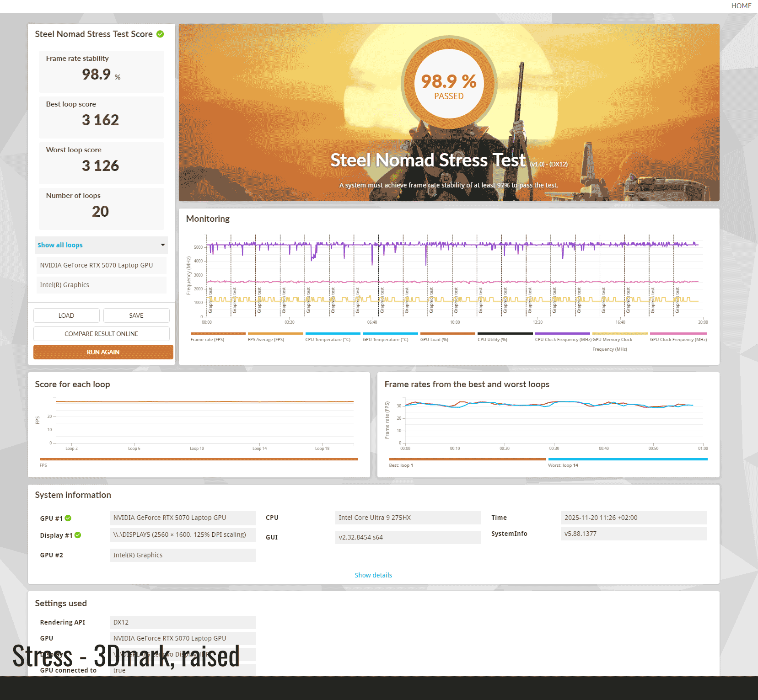This screenshot has height=700, width=758.
Task: Click the dropdown arrow in the loops selector
Action: (x=162, y=245)
